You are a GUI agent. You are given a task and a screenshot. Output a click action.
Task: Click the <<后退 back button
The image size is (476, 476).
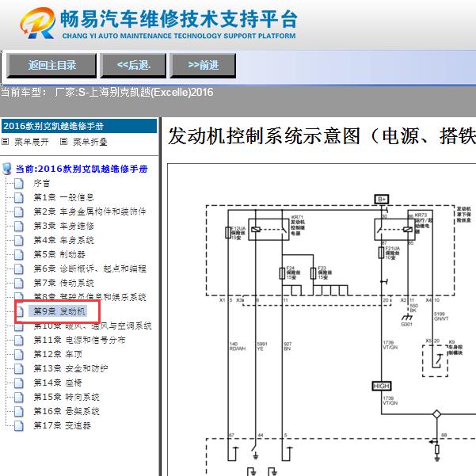coord(133,65)
